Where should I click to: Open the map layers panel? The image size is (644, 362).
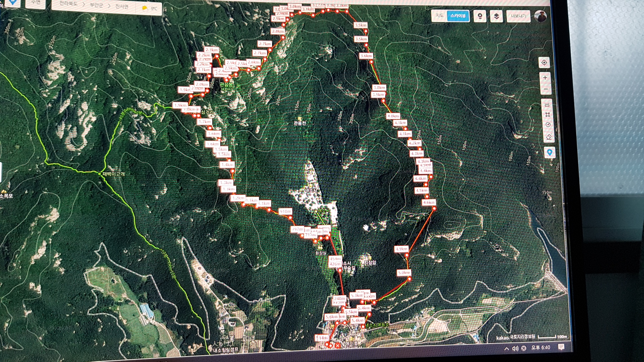click(x=496, y=17)
